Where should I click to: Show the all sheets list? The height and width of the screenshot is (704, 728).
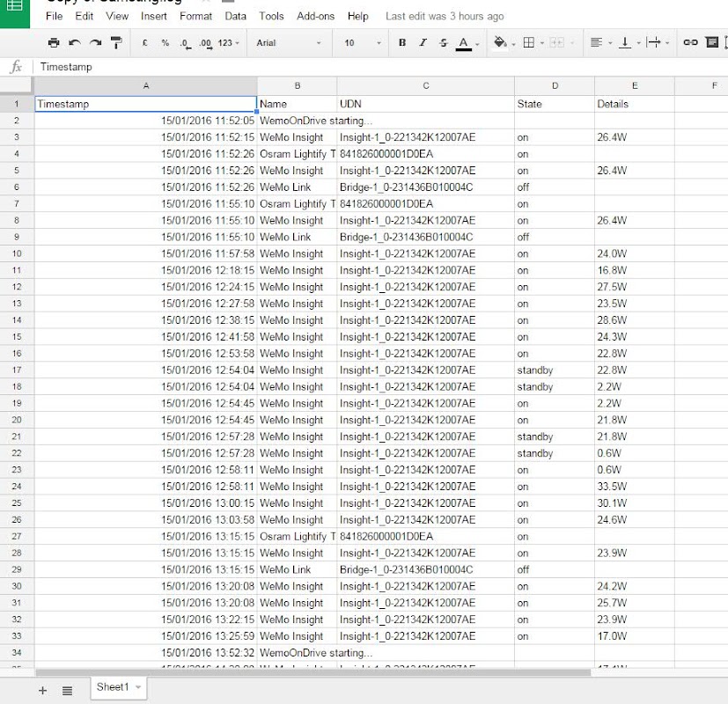pos(67,691)
